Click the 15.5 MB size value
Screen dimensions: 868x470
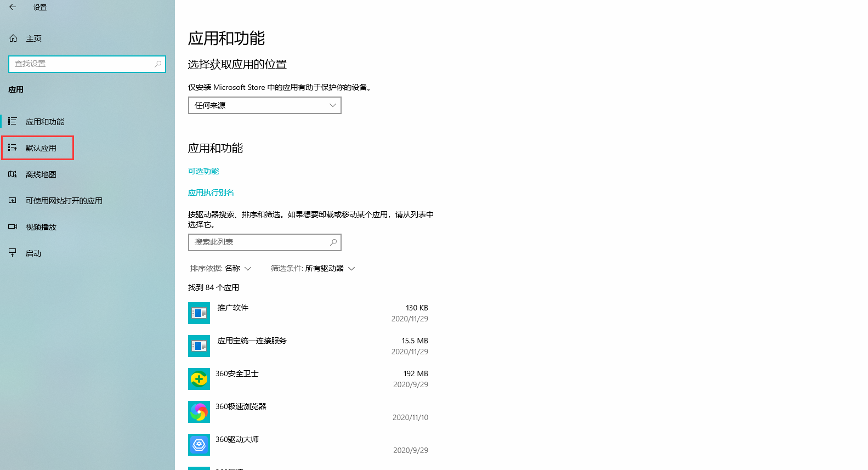415,341
